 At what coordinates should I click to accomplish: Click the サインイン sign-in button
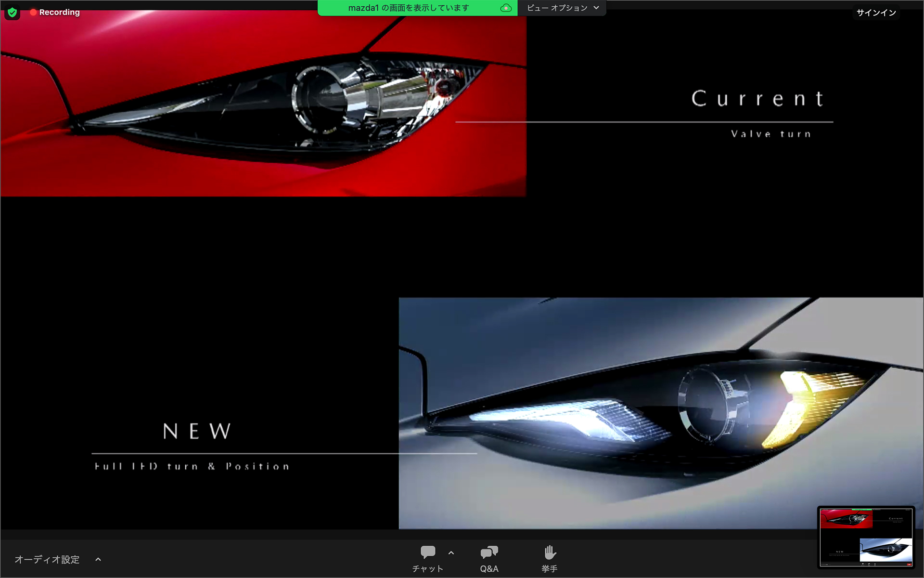(876, 13)
